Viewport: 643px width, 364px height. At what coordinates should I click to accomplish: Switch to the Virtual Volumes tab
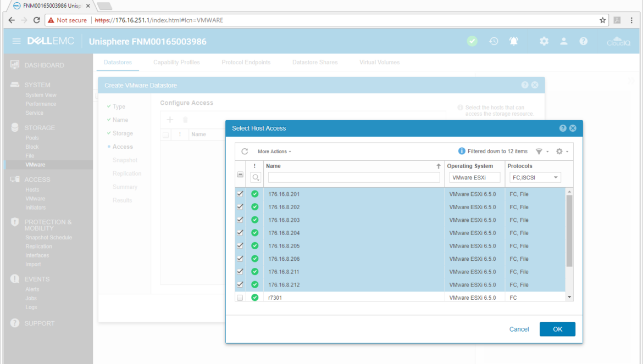tap(379, 62)
